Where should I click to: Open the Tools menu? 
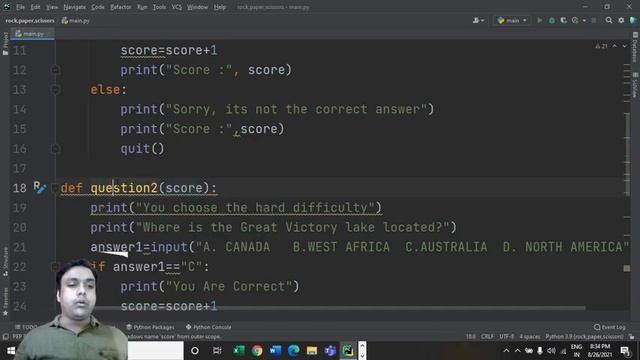point(159,7)
